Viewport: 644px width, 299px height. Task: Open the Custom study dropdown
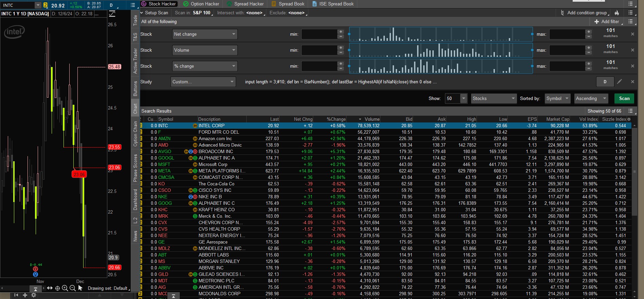[x=203, y=82]
